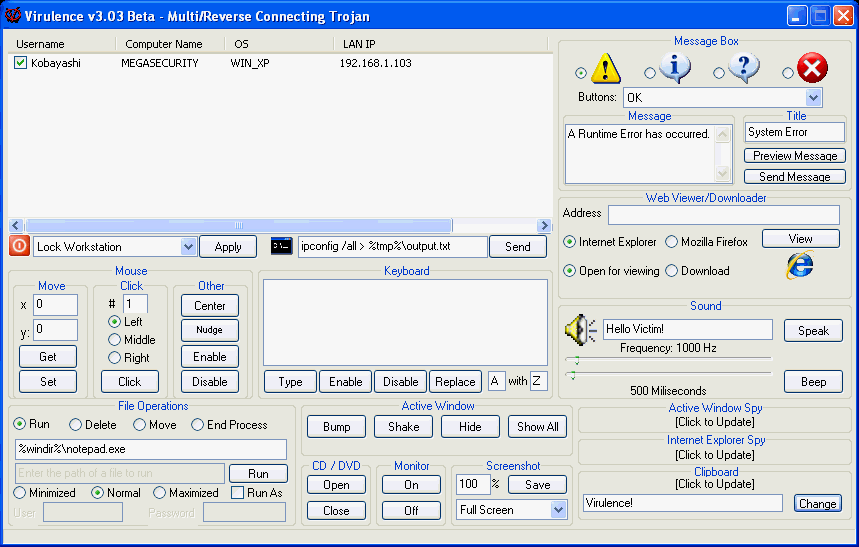Sort by the Computer Name column header
The width and height of the screenshot is (859, 547).
tap(163, 44)
